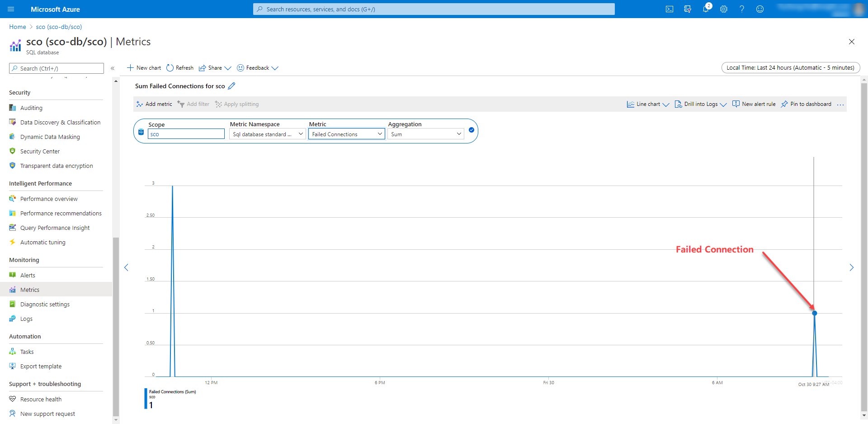Image resolution: width=868 pixels, height=424 pixels.
Task: Open the help question mark
Action: coord(742,9)
